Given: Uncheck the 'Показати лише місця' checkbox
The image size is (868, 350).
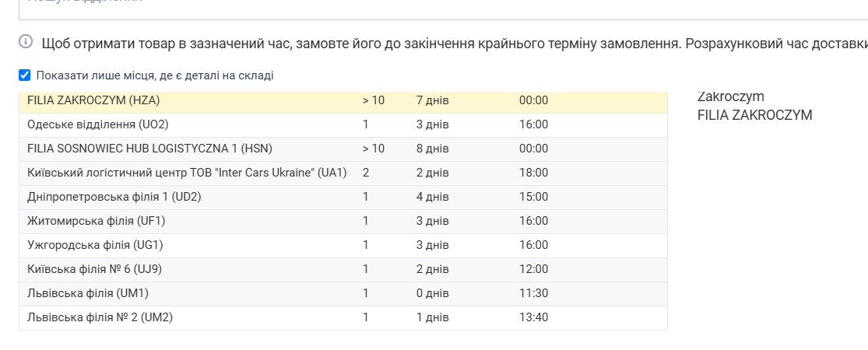Looking at the screenshot, I should click(x=24, y=75).
